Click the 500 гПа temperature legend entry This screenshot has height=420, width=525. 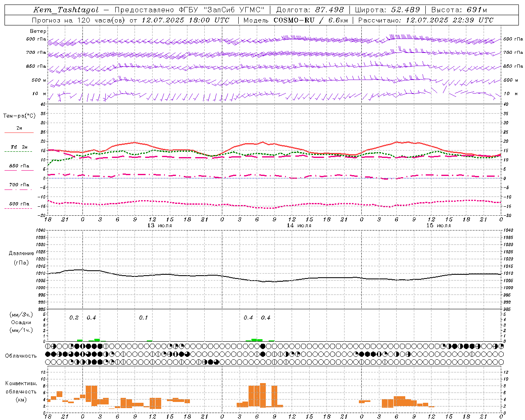tap(19, 204)
